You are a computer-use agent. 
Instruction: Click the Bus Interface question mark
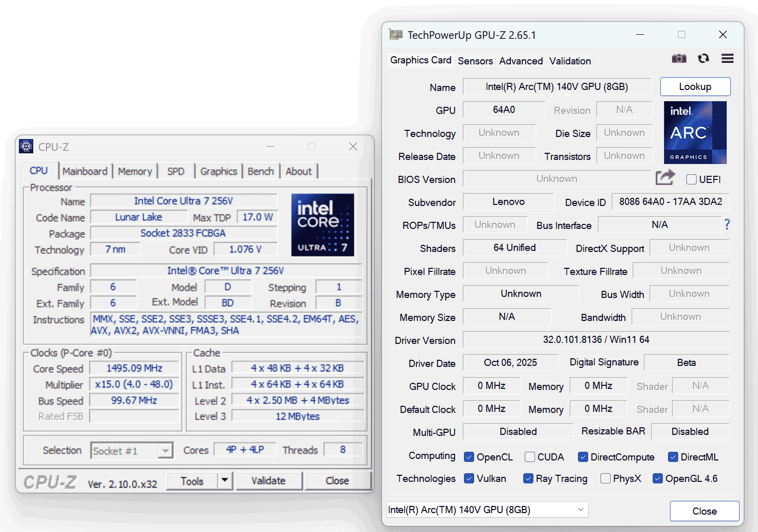727,224
